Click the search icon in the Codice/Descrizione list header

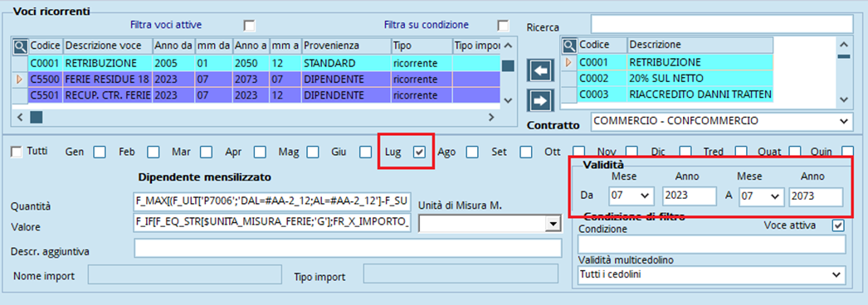pyautogui.click(x=569, y=46)
